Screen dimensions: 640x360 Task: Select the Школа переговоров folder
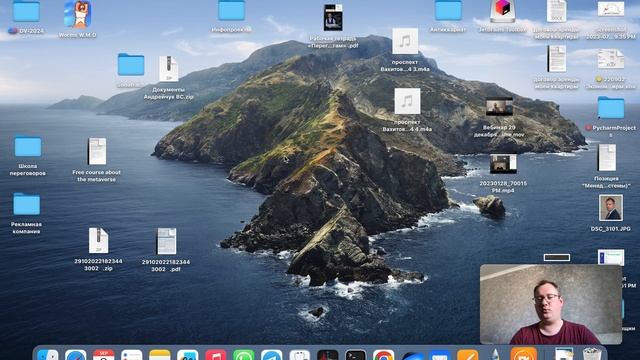click(28, 147)
